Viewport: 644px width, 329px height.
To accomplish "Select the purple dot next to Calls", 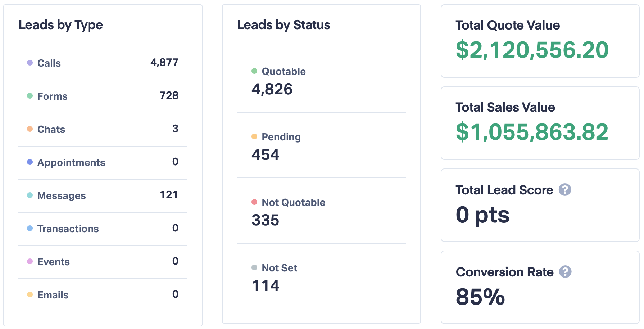I will 30,63.
